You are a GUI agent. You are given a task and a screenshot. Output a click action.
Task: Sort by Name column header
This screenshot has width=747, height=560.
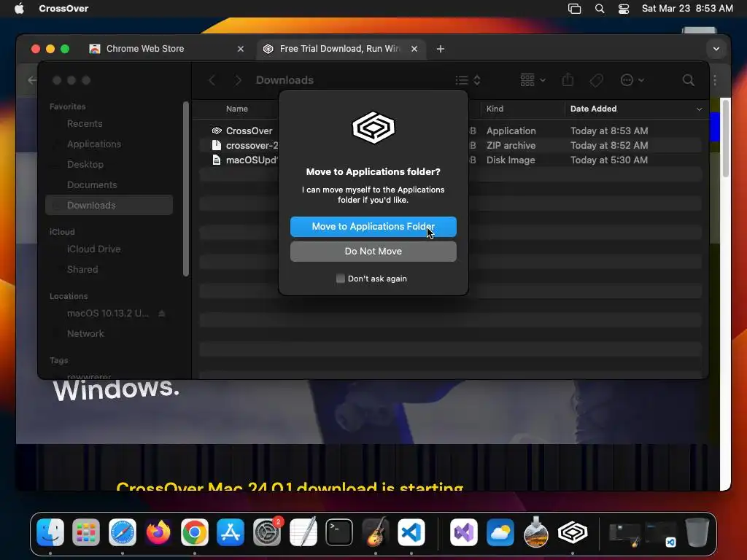237,109
